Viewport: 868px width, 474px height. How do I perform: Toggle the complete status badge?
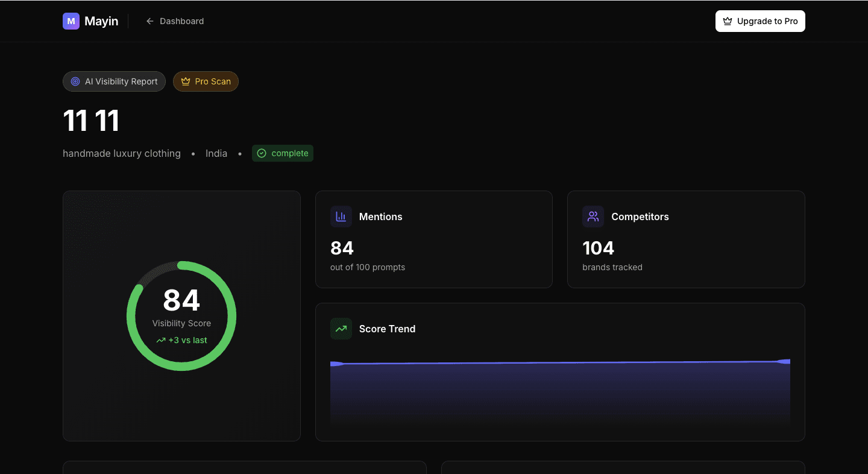click(282, 153)
